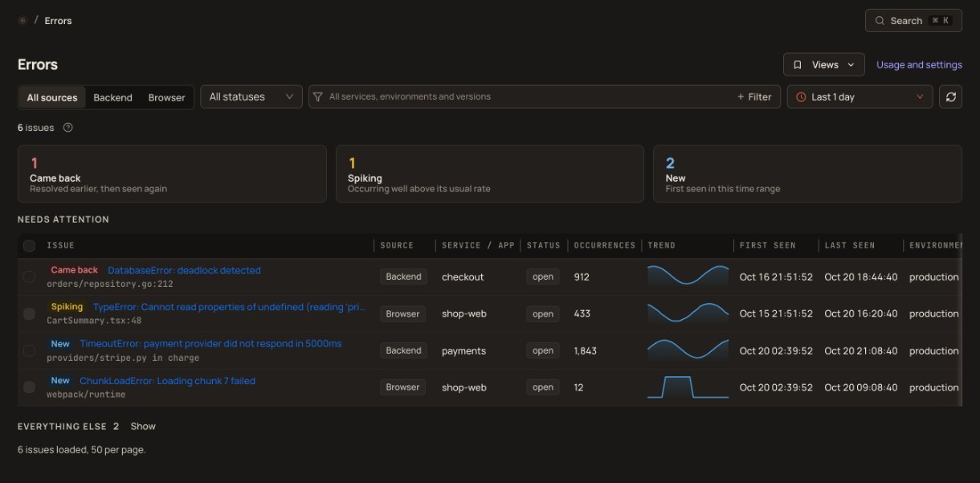This screenshot has height=483, width=980.
Task: Check the TypeError row checkbox
Action: click(x=29, y=313)
